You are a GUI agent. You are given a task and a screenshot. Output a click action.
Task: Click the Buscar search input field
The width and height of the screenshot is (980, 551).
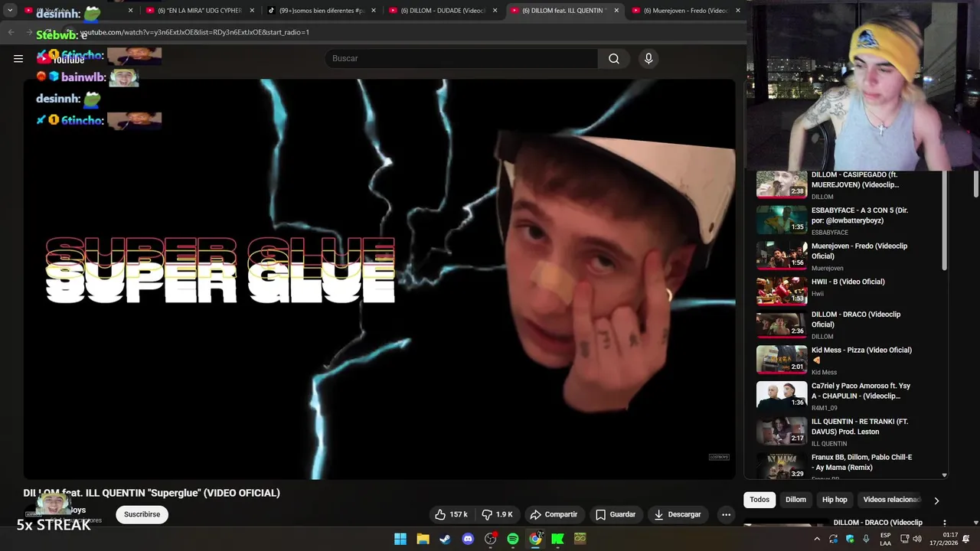[x=462, y=58]
